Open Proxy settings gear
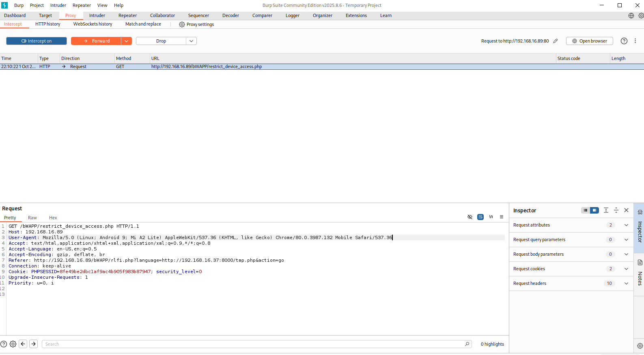Viewport: 644px width, 355px height. click(x=182, y=24)
